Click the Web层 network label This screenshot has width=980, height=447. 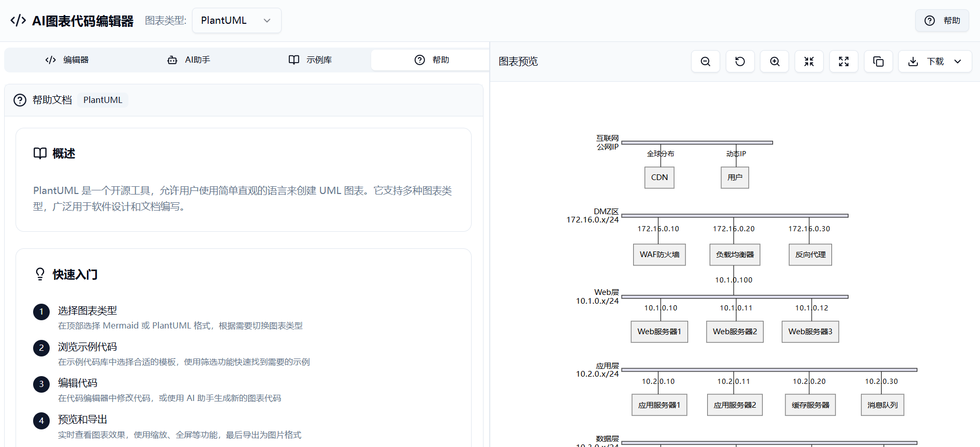point(606,292)
